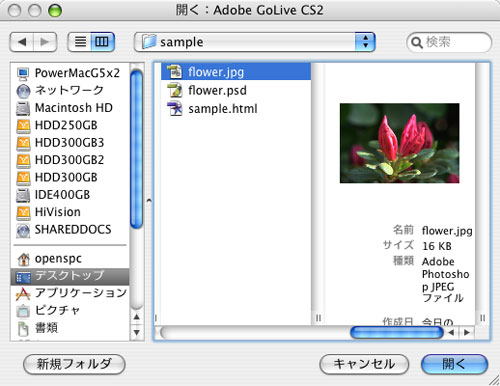The height and width of the screenshot is (386, 500).
Task: Click the green zoom window button
Action: 55,11
